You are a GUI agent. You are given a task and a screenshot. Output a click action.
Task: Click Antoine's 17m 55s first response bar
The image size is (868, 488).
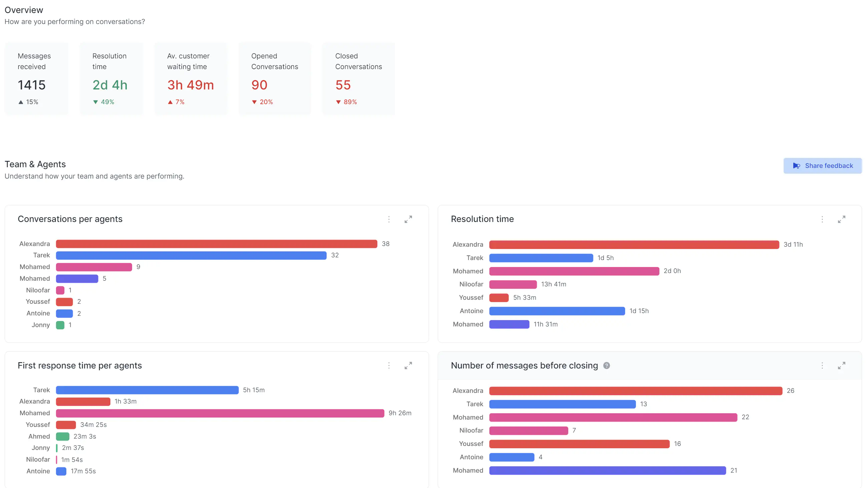61,471
